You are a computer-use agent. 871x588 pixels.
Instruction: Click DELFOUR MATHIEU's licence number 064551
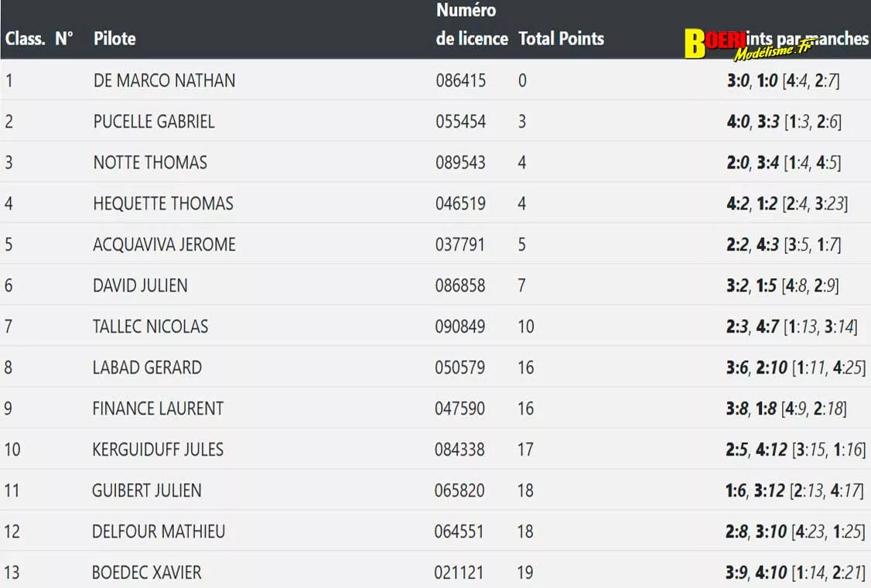click(x=459, y=532)
